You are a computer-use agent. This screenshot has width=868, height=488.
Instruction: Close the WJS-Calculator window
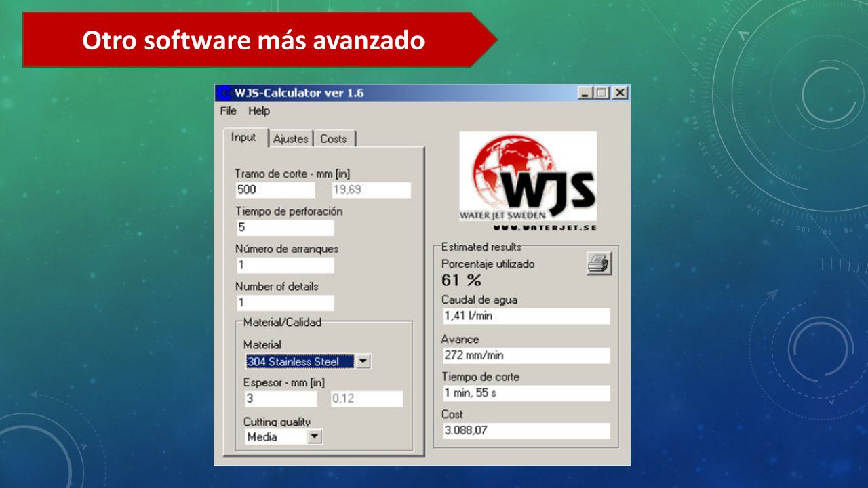[620, 93]
